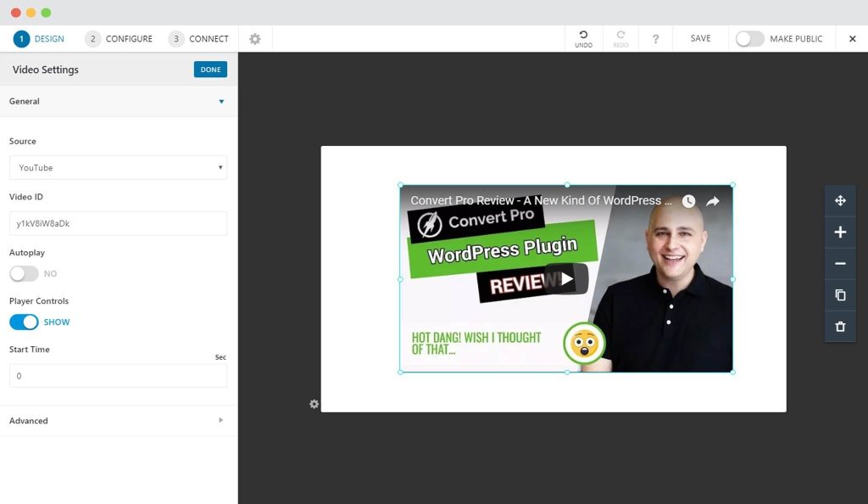Click the minus icon in right toolbar

(x=840, y=264)
